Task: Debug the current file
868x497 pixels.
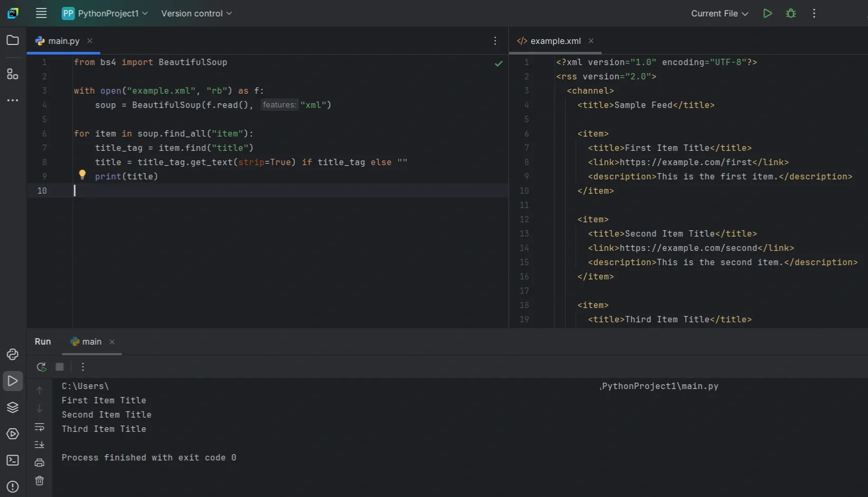Action: click(791, 13)
